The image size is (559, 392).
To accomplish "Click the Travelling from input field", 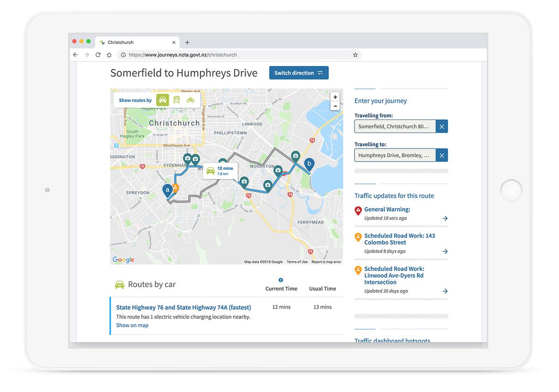I will (x=395, y=126).
